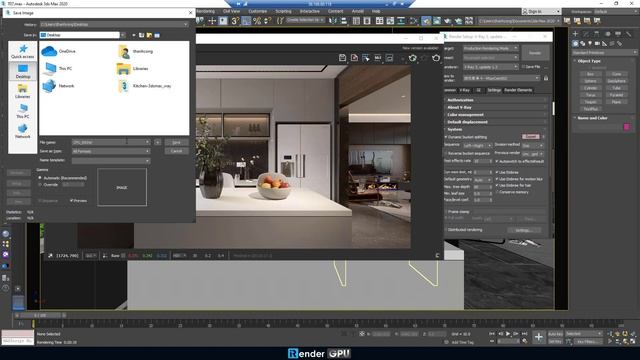Select the Kitchen-3dsmax_vray file
Image resolution: width=640 pixels, height=360 pixels.
(144, 86)
